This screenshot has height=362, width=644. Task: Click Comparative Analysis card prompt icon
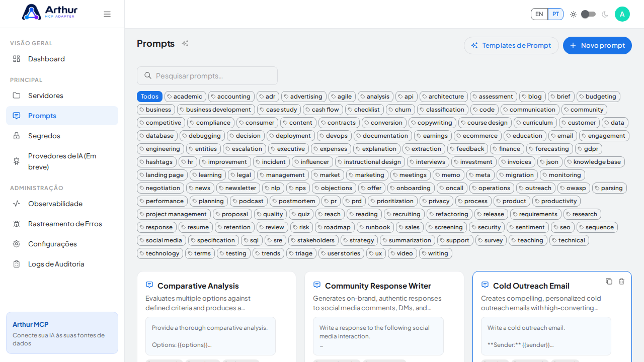(x=149, y=285)
